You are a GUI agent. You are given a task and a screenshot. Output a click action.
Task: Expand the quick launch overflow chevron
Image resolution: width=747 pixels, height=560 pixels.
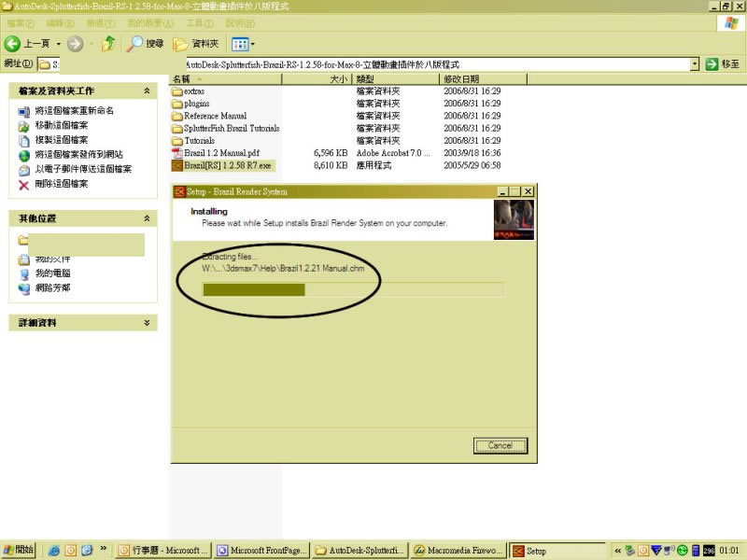click(x=103, y=549)
